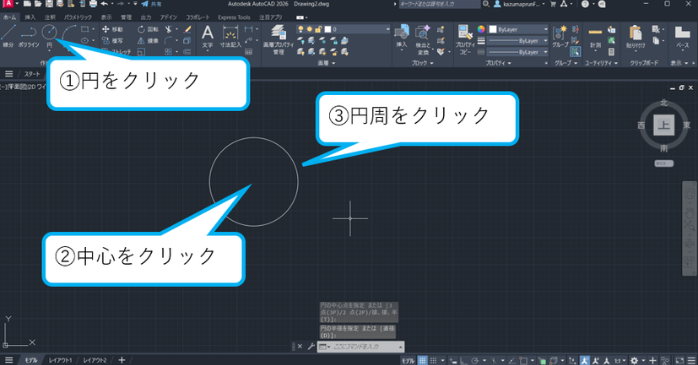Screen dimensions: 698x365
Task: Open the help question mark button
Action: tap(585, 4)
